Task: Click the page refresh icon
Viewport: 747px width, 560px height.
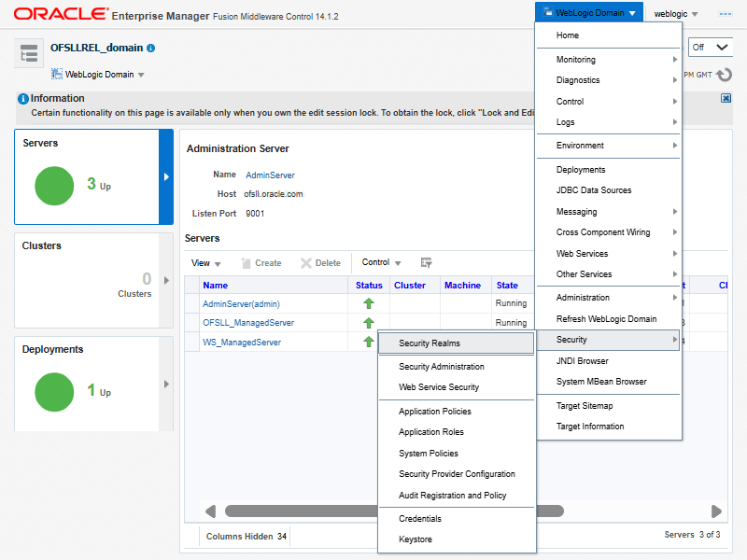Action: click(724, 75)
